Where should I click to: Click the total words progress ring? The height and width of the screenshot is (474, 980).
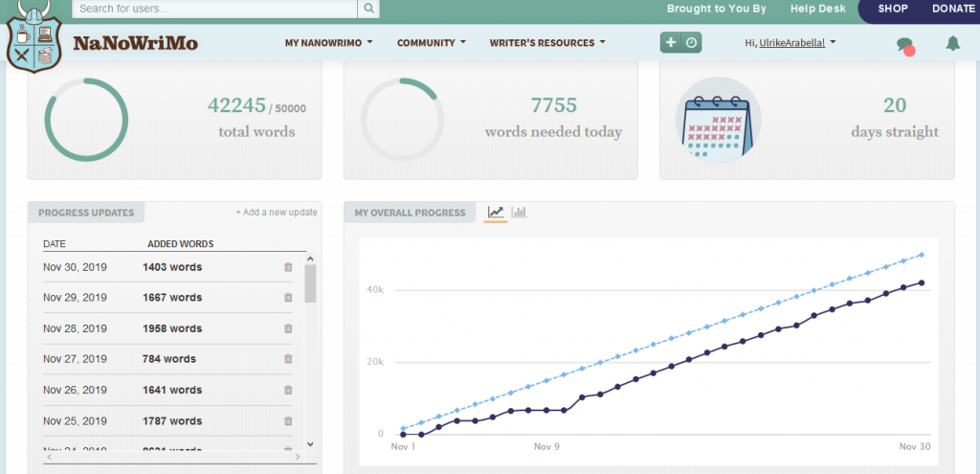pos(86,120)
